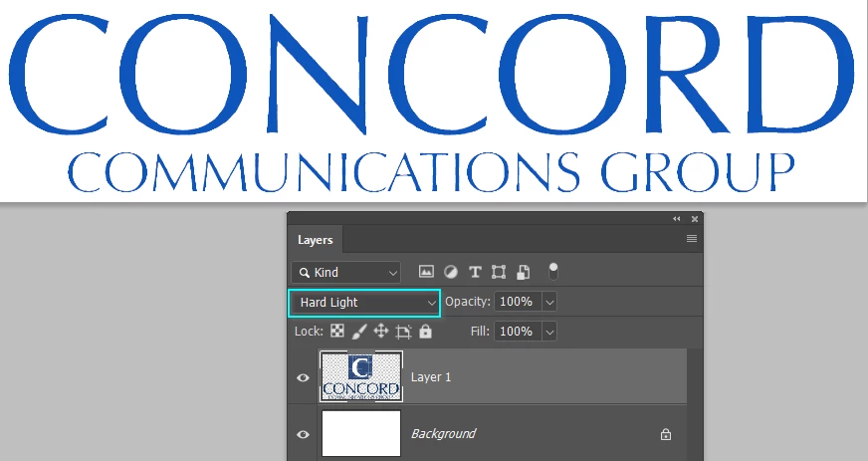Lock layer position with move icon
Image resolution: width=868 pixels, height=461 pixels.
coord(381,332)
